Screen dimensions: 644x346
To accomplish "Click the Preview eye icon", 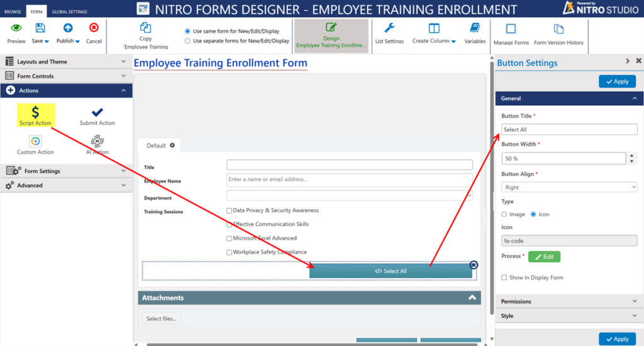I will click(x=16, y=28).
